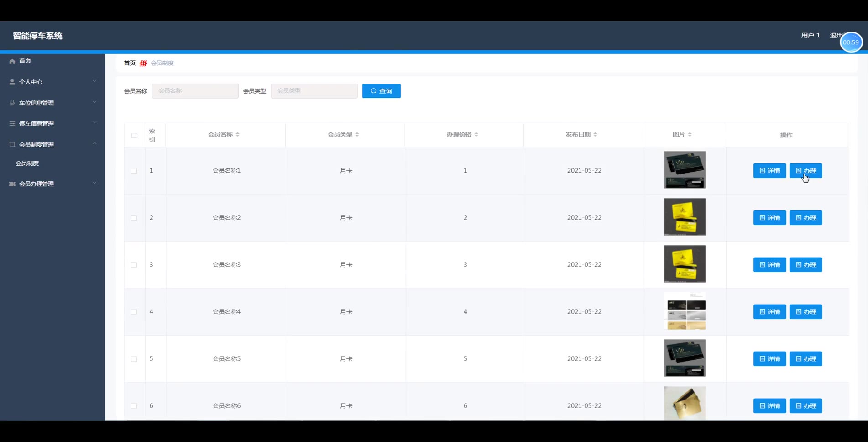Click the 首页 breadcrumb link

pos(130,63)
